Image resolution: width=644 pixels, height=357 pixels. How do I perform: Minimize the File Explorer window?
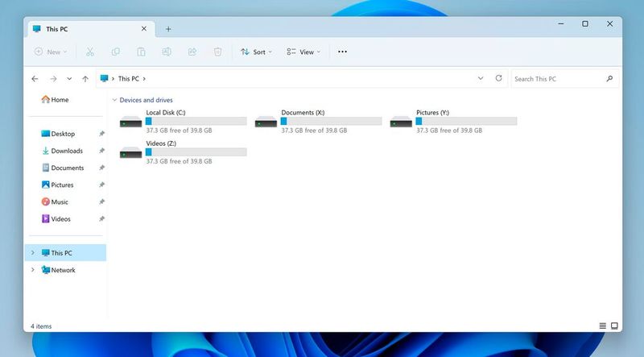[x=561, y=24]
